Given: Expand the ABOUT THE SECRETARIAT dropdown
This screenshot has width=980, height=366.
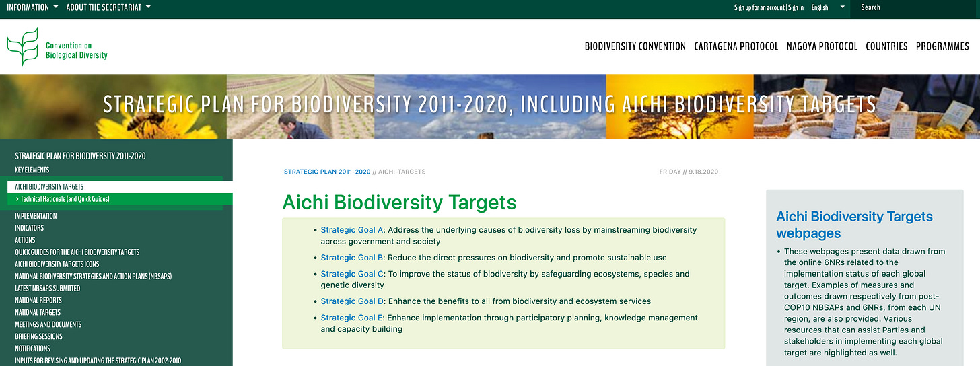Looking at the screenshot, I should 108,7.
